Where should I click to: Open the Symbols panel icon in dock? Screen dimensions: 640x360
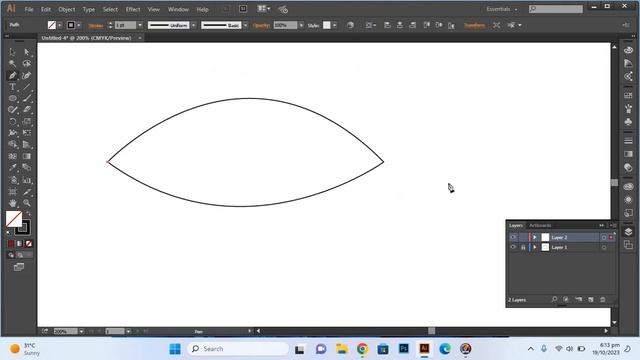[628, 122]
